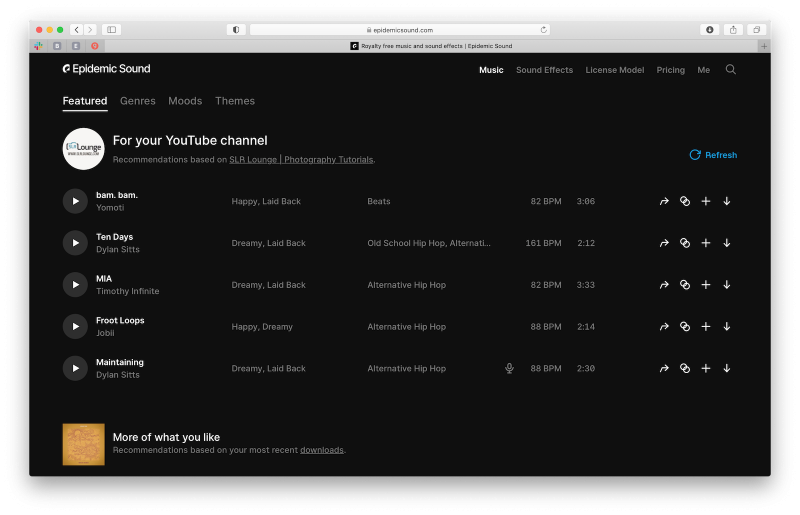Play the track Froot Loops

[x=75, y=327]
